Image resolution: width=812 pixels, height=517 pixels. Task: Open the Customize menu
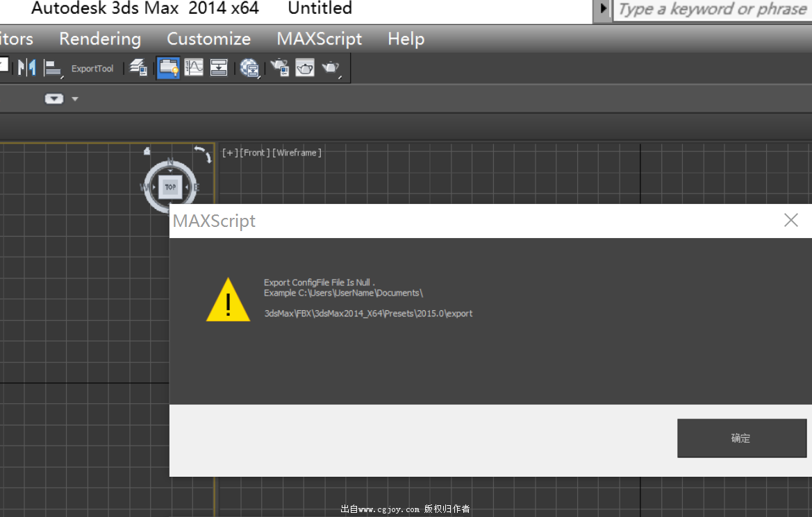[208, 39]
